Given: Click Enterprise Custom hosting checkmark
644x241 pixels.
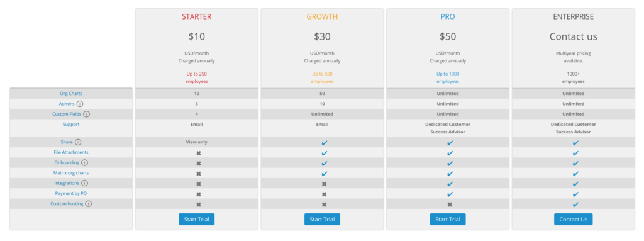Looking at the screenshot, I should 575,205.
